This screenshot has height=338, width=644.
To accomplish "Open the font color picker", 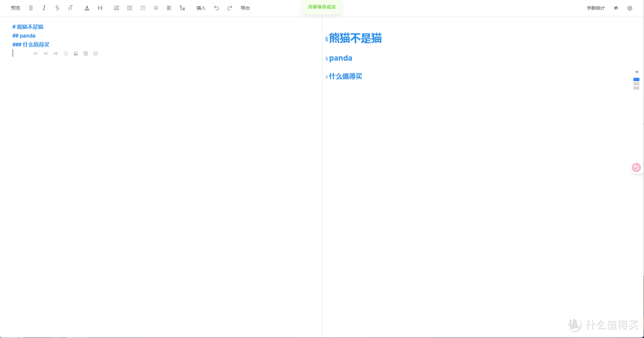I will tap(86, 8).
